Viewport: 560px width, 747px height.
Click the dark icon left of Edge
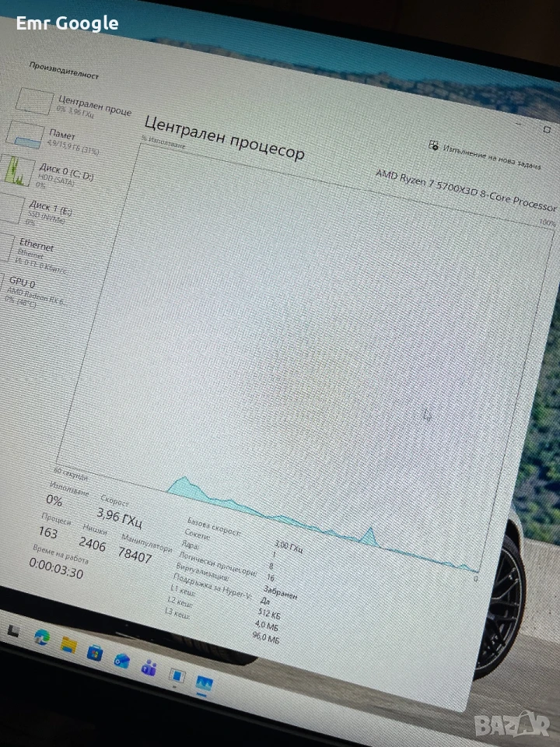[x=13, y=632]
